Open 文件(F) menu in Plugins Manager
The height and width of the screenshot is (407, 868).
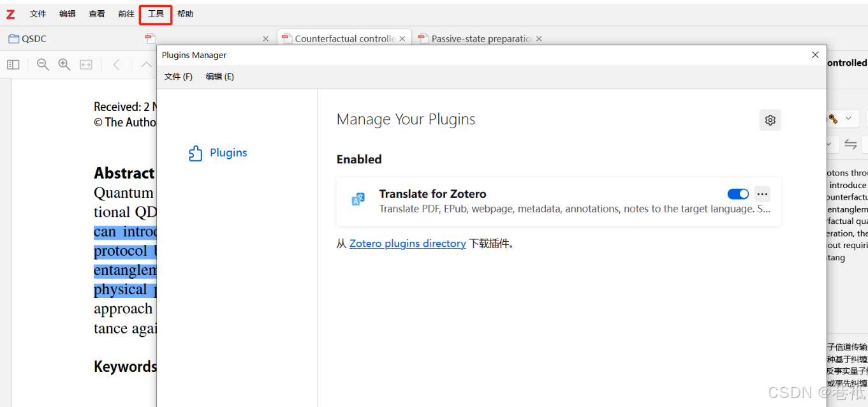(178, 76)
